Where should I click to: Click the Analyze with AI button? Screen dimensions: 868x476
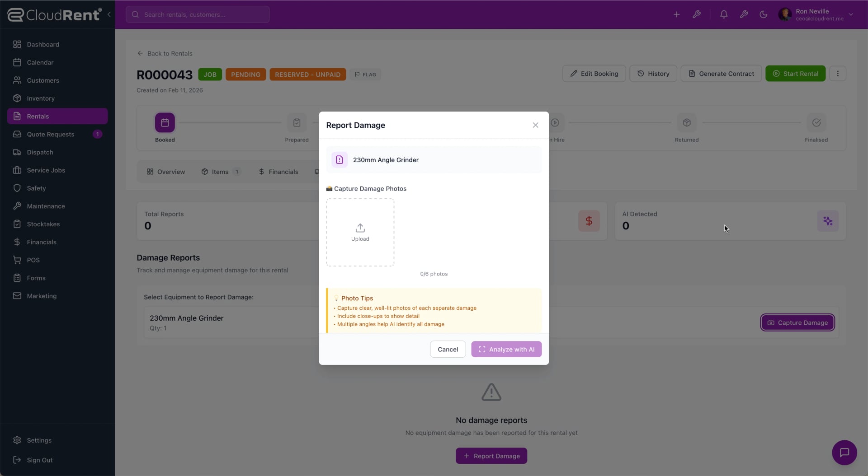click(506, 349)
